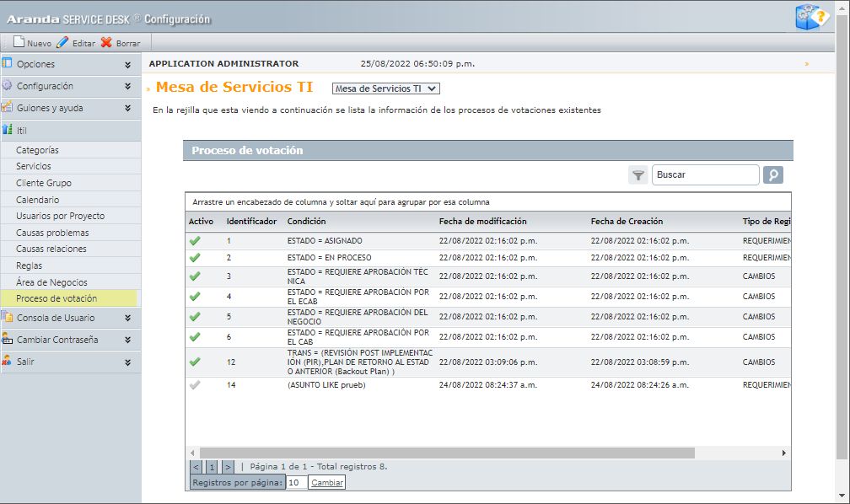
Task: Open Área de Negocios menu item
Action: tap(51, 282)
